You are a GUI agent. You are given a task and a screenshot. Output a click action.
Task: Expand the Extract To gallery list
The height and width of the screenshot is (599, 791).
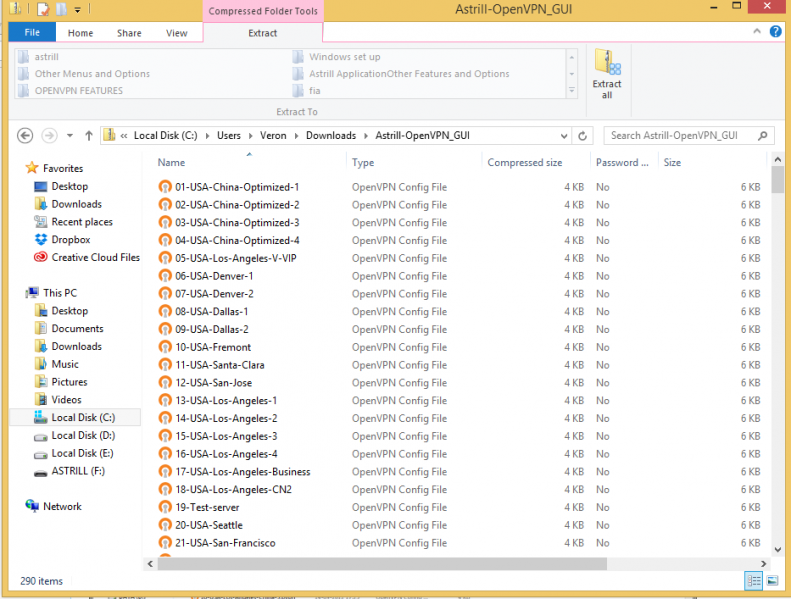[572, 91]
